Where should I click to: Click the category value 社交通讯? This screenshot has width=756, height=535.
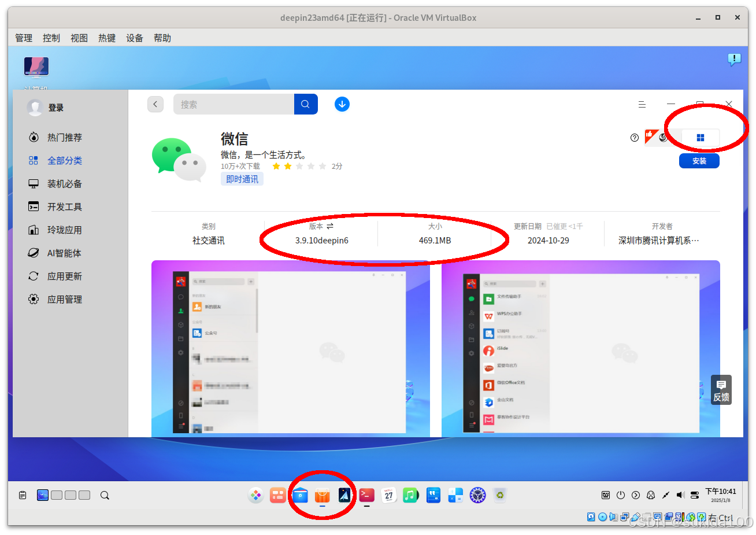pos(209,241)
